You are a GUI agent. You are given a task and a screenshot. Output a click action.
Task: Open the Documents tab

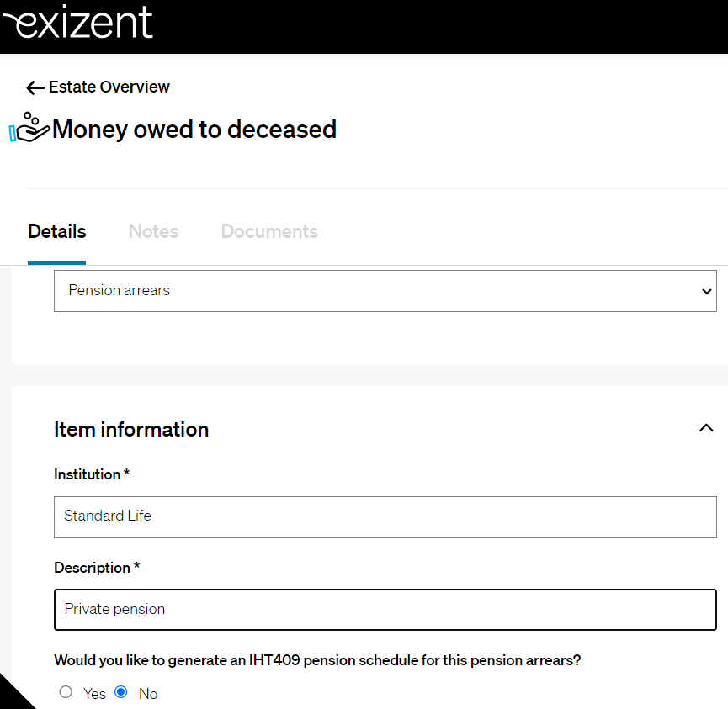[269, 231]
